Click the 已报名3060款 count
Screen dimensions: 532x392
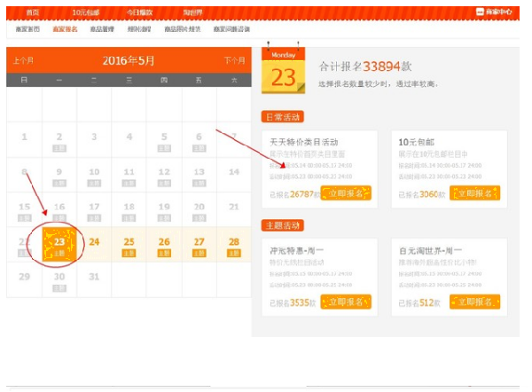pos(422,194)
